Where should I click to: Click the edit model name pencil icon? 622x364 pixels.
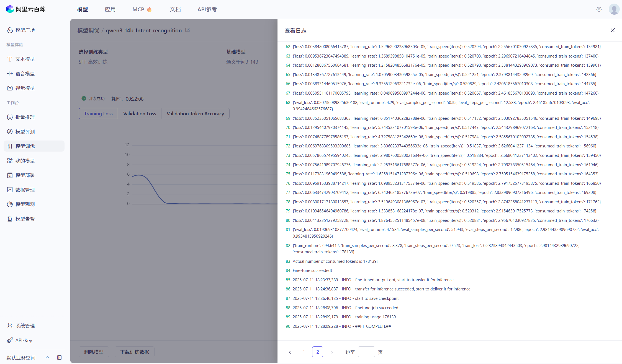187,30
